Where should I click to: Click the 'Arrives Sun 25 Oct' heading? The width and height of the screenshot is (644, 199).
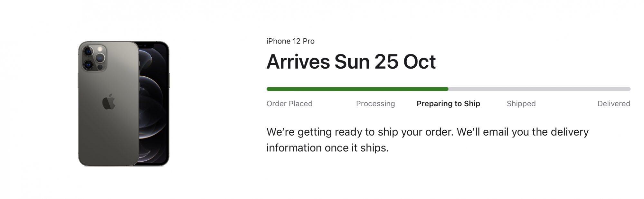pos(351,62)
